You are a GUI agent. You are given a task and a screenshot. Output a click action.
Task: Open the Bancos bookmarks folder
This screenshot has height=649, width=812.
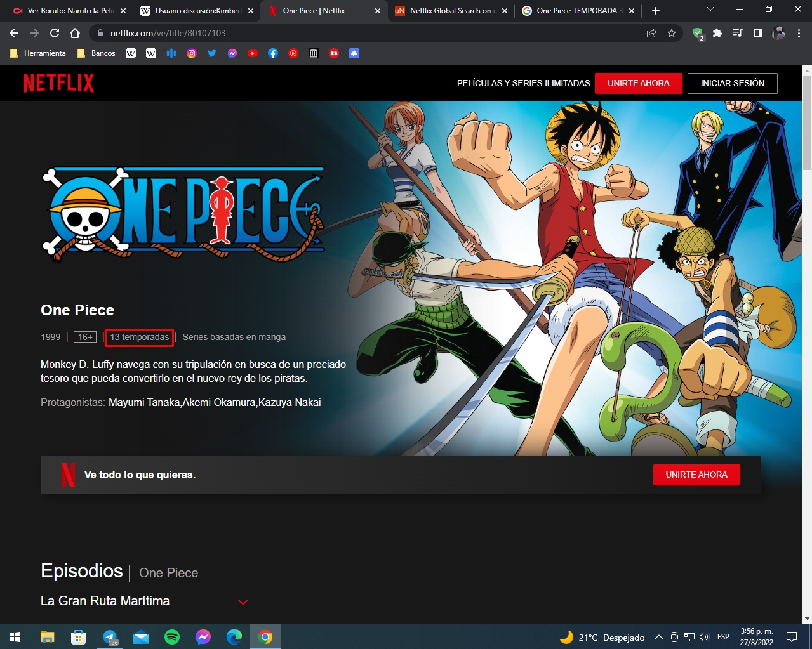[97, 53]
